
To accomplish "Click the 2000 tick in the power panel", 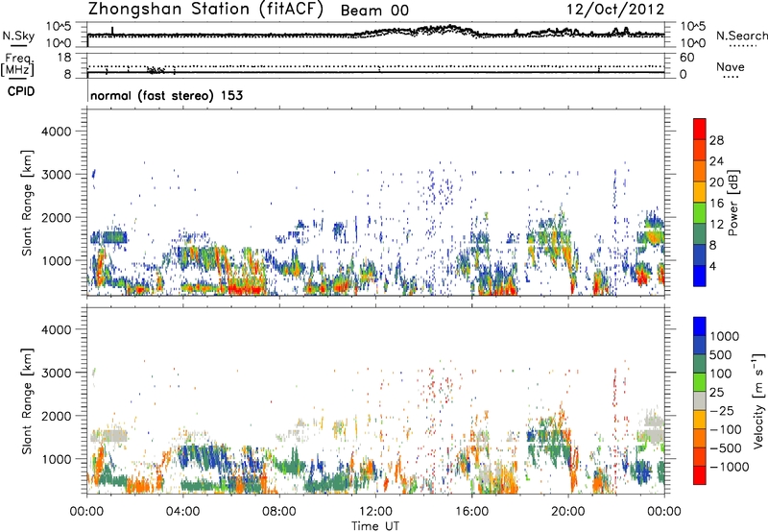I will [56, 217].
